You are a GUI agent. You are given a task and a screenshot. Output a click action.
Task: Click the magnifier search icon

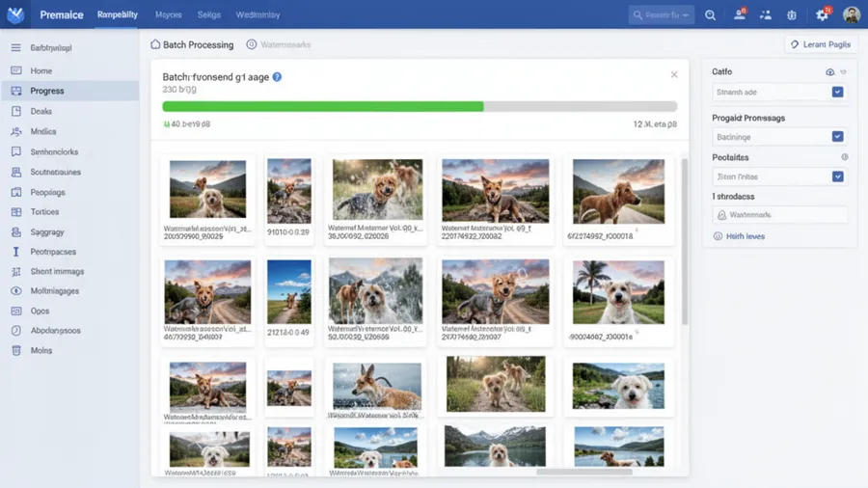pyautogui.click(x=710, y=14)
